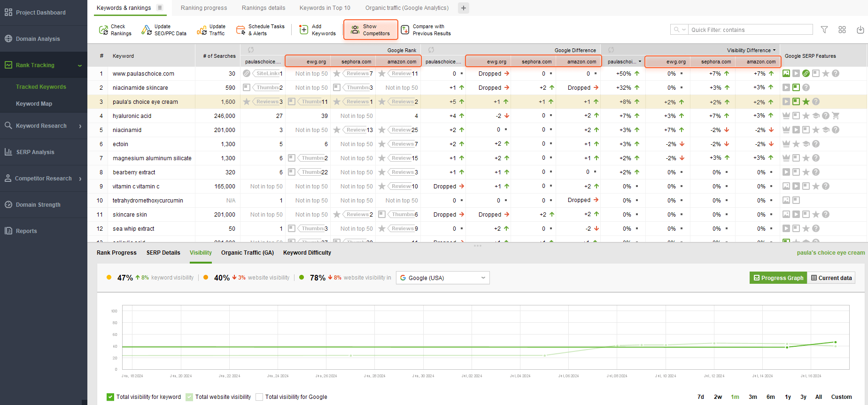Image resolution: width=868 pixels, height=405 pixels.
Task: Click the Update Traffic icon
Action: (x=201, y=30)
